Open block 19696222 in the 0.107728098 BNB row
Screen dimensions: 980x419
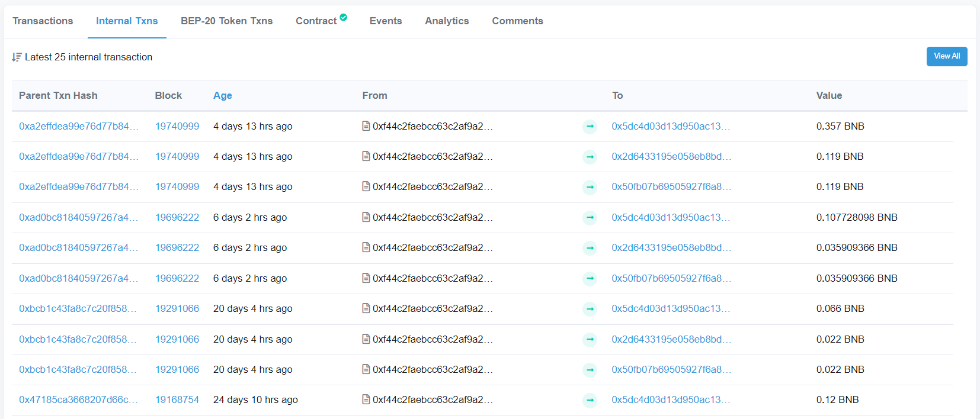177,217
